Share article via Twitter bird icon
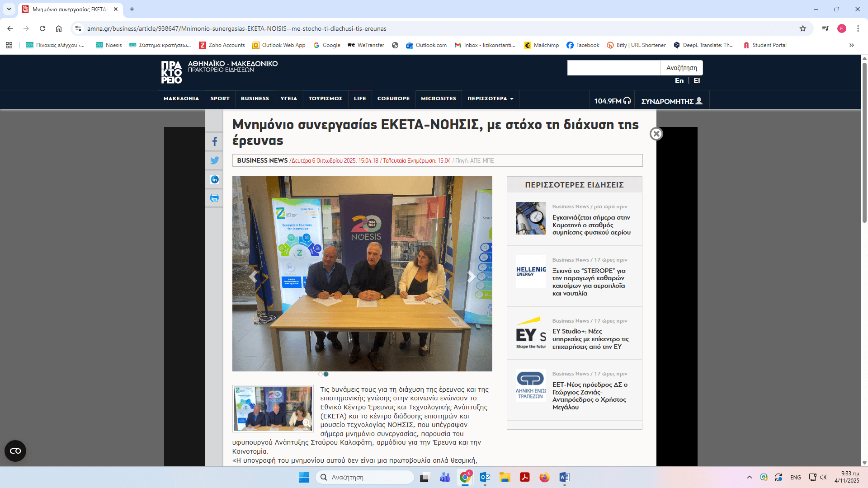 214,160
